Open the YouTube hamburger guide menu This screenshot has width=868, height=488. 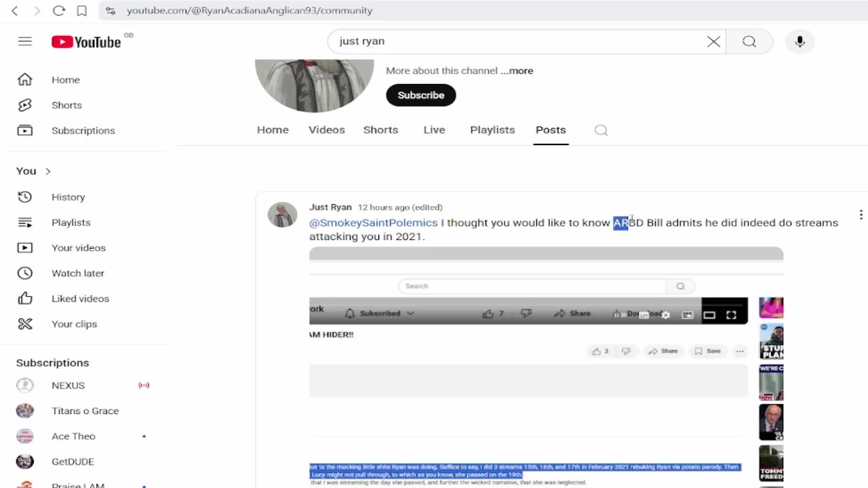point(25,41)
